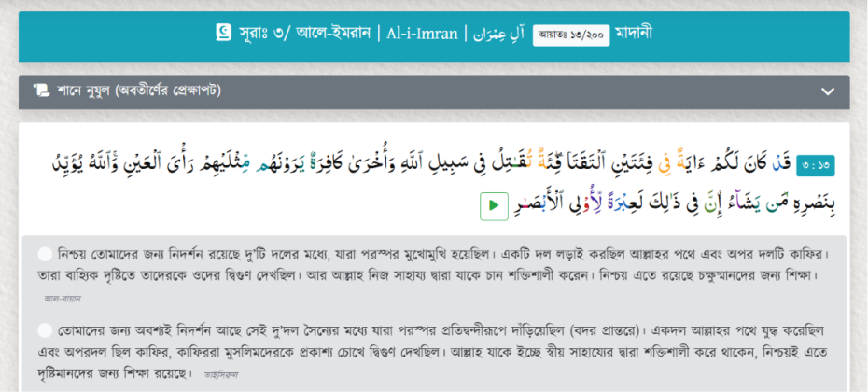Click the মাদানী label in header
The image size is (868, 392).
click(x=634, y=34)
